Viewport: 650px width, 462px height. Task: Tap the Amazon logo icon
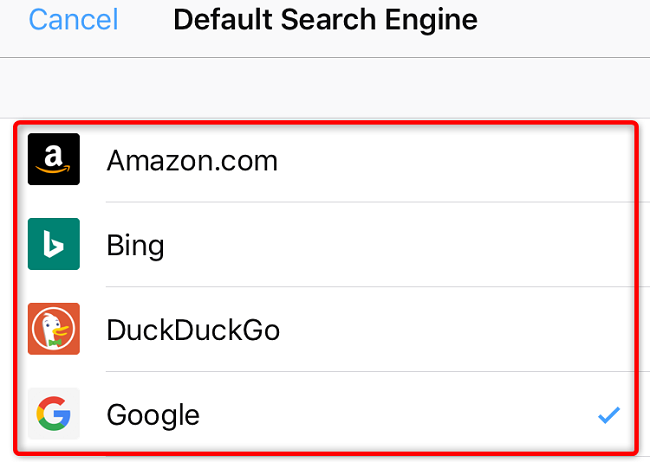pos(53,160)
